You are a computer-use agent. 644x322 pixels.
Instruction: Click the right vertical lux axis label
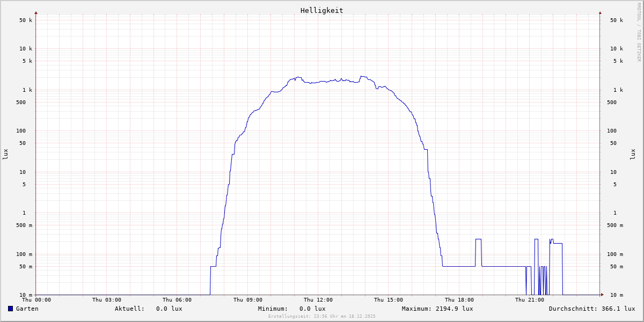pos(633,155)
